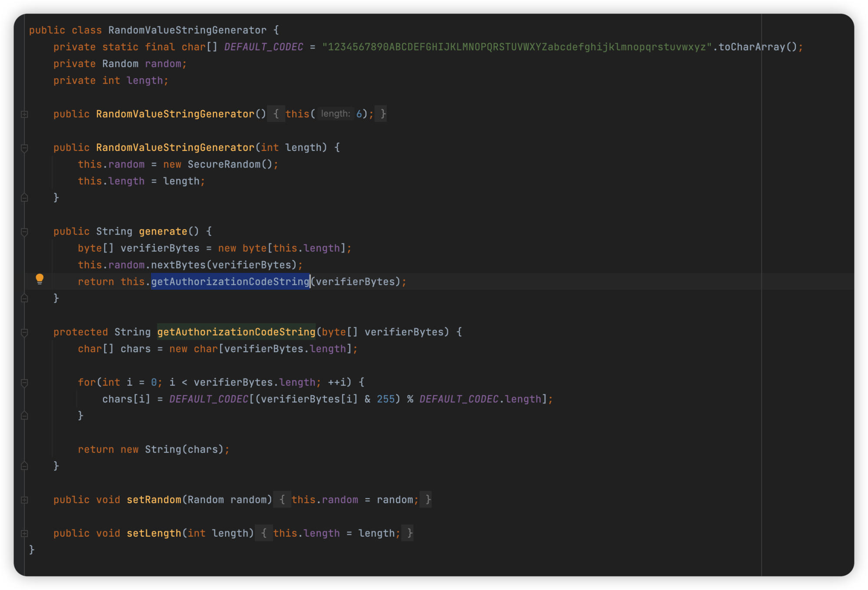Click folded brace placeholder after setRandom(Random random)

[x=282, y=500]
